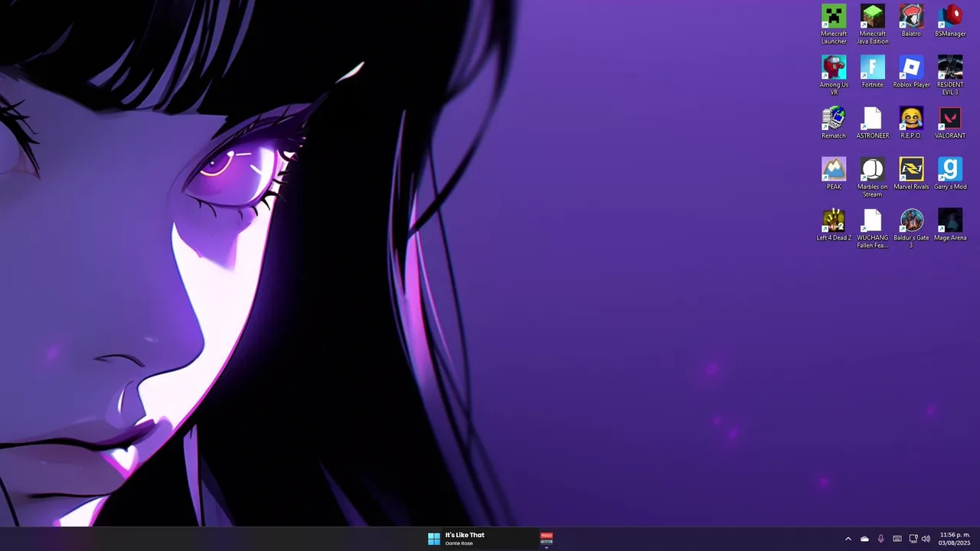This screenshot has width=980, height=551.
Task: Open the volume speaker tray icon
Action: [x=926, y=539]
